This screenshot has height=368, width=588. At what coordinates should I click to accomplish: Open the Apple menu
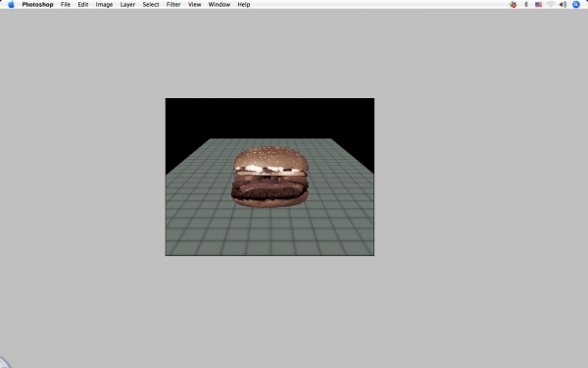point(11,5)
